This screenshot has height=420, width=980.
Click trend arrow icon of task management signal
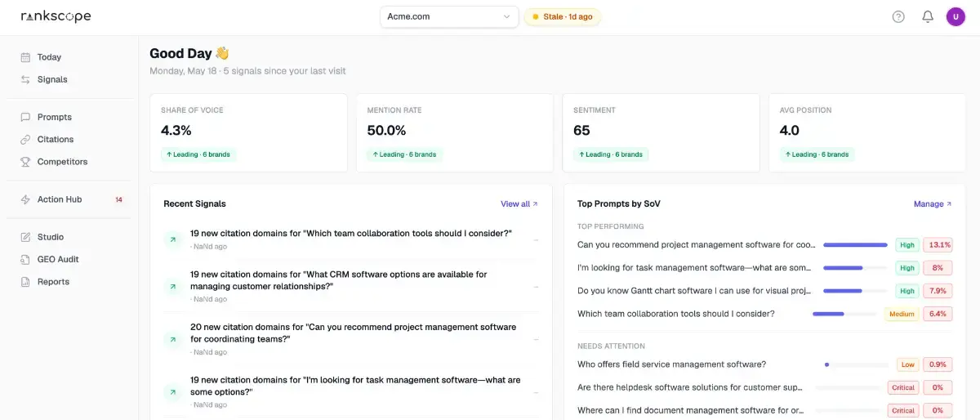pos(172,392)
